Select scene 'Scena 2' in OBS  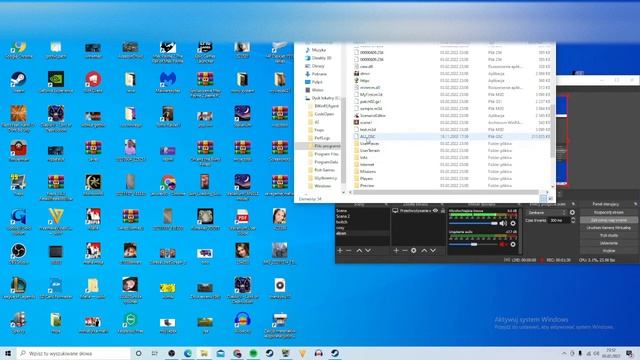tap(362, 216)
